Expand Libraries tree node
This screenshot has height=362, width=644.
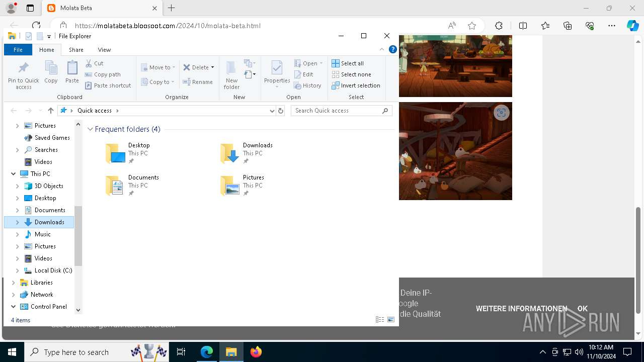(x=13, y=283)
